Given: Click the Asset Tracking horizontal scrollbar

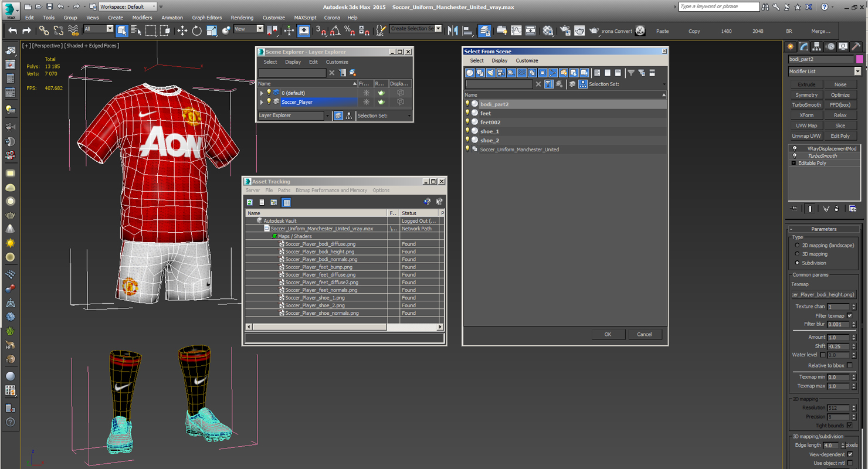Looking at the screenshot, I should pos(344,327).
